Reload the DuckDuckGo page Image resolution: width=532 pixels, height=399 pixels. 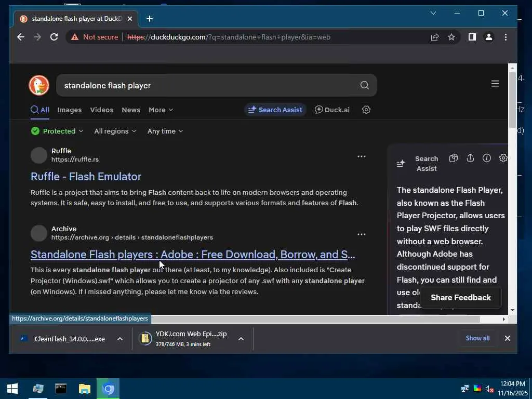pyautogui.click(x=54, y=37)
